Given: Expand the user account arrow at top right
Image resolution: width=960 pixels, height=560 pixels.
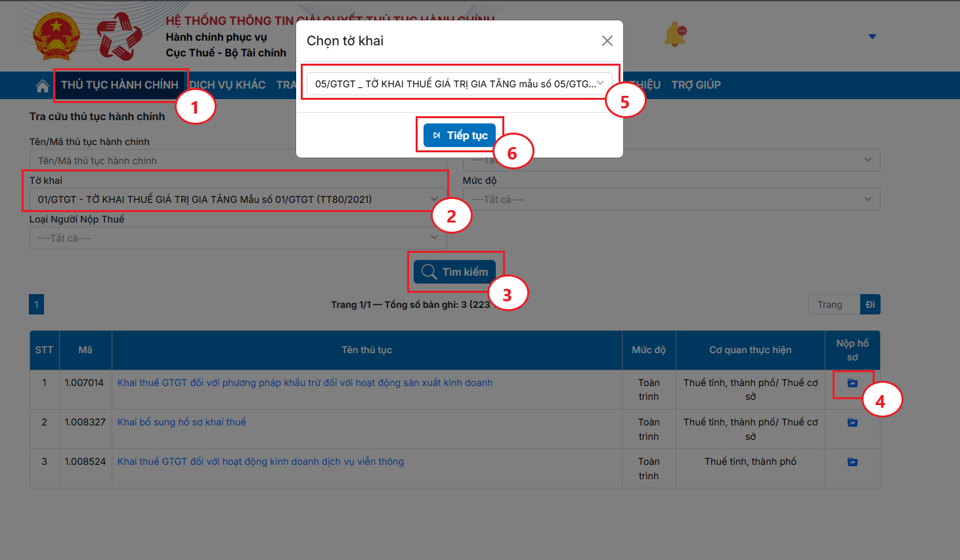Looking at the screenshot, I should click(x=872, y=37).
